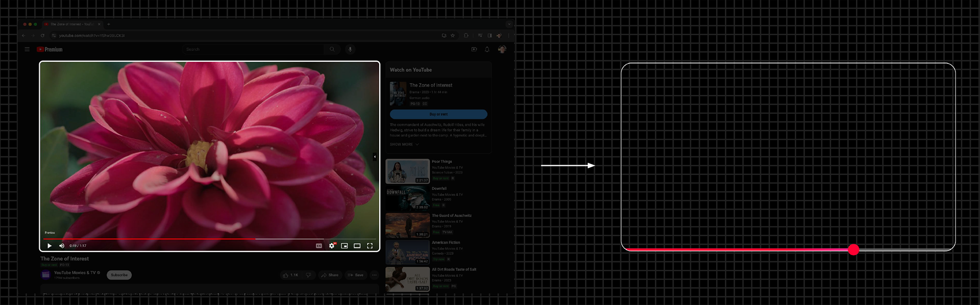
Task: Expand the tab search chevron in Chrome
Action: pyautogui.click(x=509, y=24)
